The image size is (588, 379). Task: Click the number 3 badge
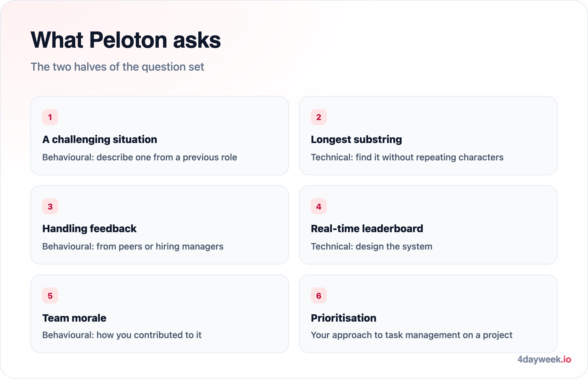coord(50,207)
